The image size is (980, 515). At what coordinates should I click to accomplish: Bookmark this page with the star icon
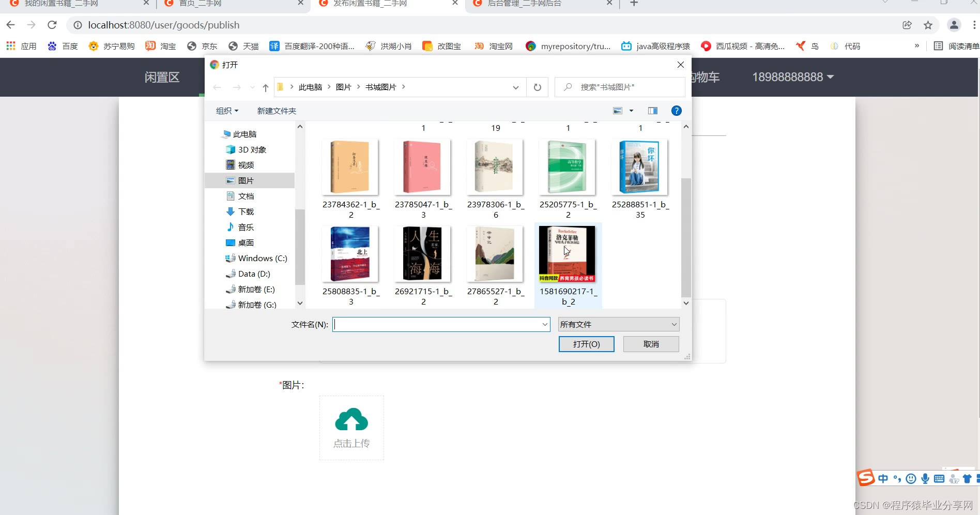[928, 25]
